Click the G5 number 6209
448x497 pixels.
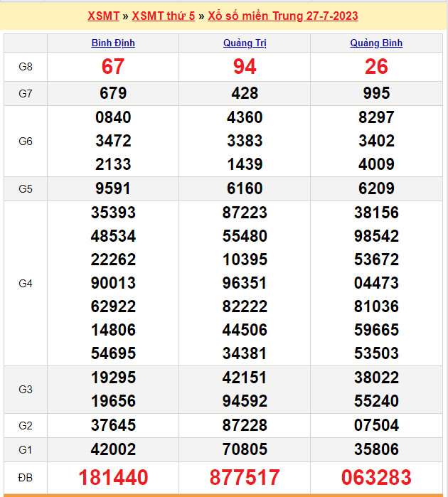pyautogui.click(x=376, y=188)
